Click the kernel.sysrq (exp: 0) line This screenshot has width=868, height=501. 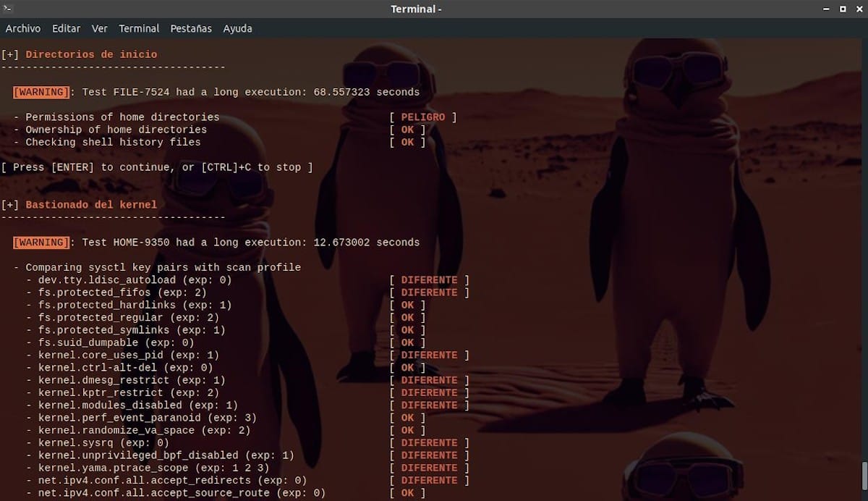pyautogui.click(x=103, y=443)
